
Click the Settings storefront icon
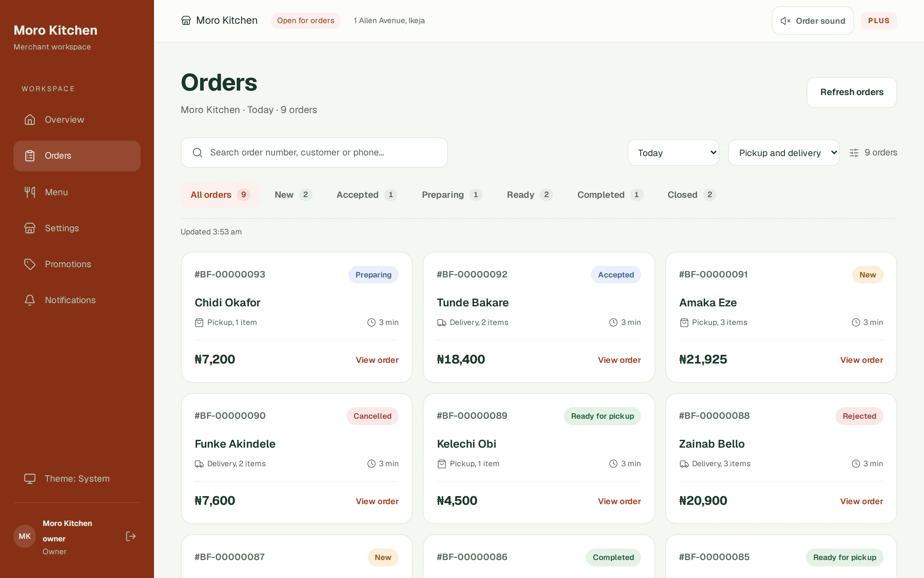[30, 228]
